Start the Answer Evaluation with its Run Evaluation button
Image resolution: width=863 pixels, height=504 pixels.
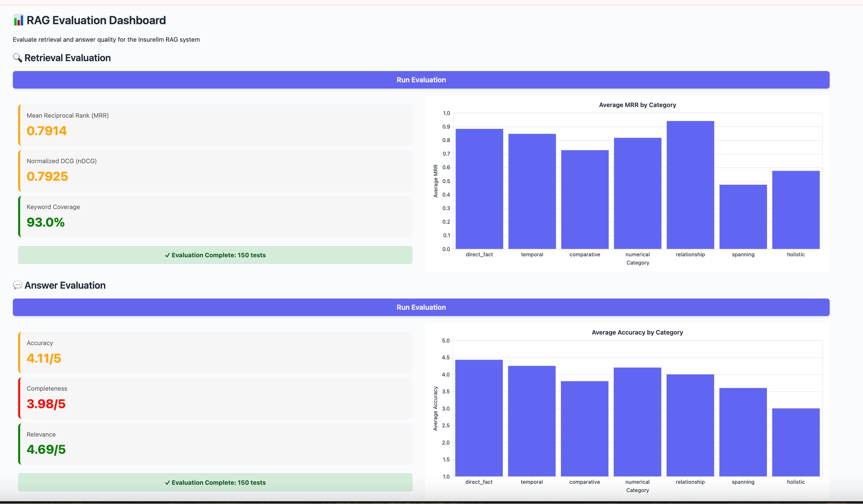(421, 307)
